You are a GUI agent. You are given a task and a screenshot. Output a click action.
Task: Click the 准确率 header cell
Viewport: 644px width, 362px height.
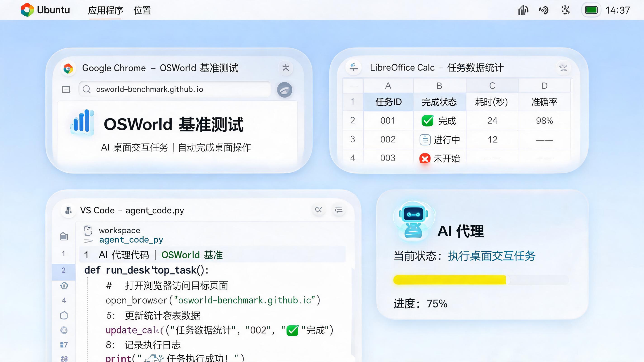pyautogui.click(x=545, y=102)
